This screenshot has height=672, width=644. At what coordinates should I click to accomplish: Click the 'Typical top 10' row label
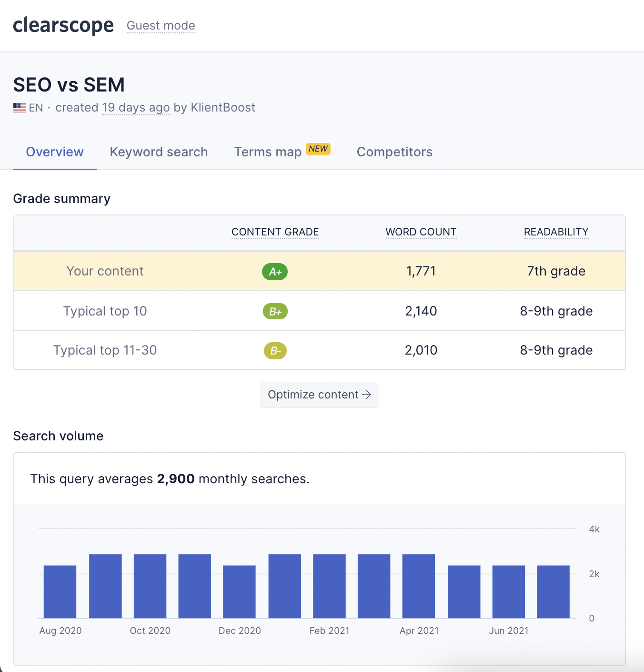point(105,311)
